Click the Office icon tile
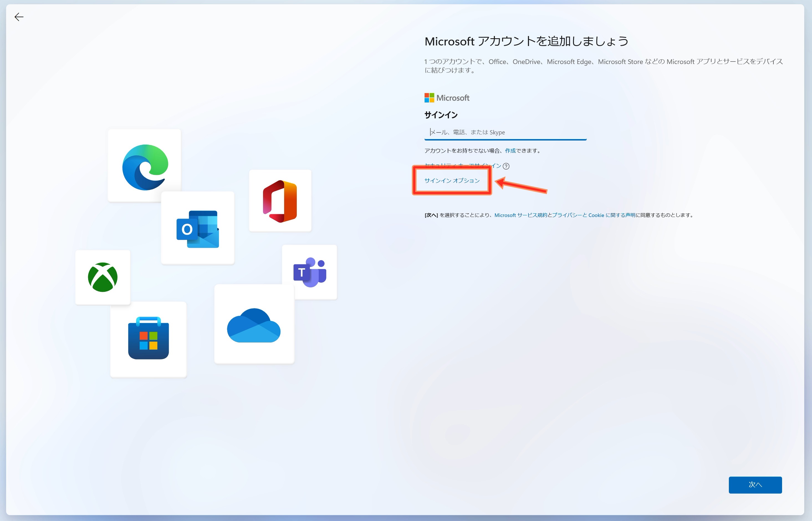 (x=280, y=201)
